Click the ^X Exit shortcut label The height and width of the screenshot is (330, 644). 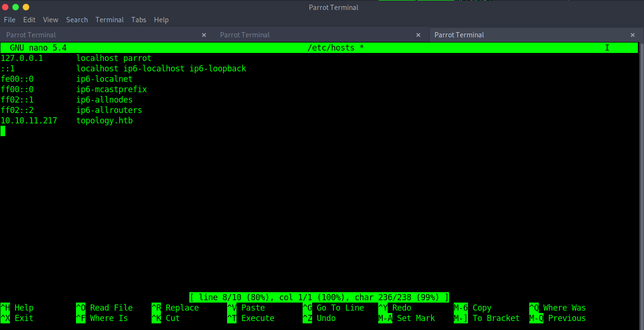[17, 318]
